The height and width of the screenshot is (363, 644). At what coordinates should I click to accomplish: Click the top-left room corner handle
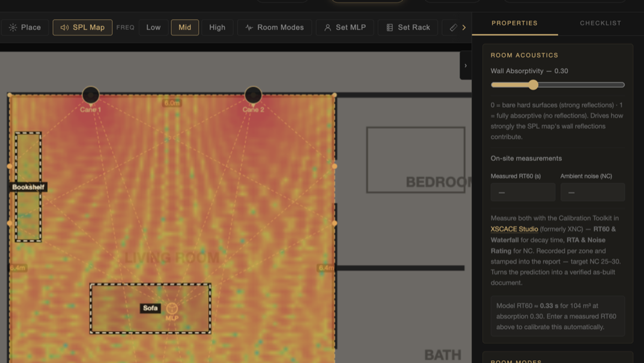(x=10, y=95)
